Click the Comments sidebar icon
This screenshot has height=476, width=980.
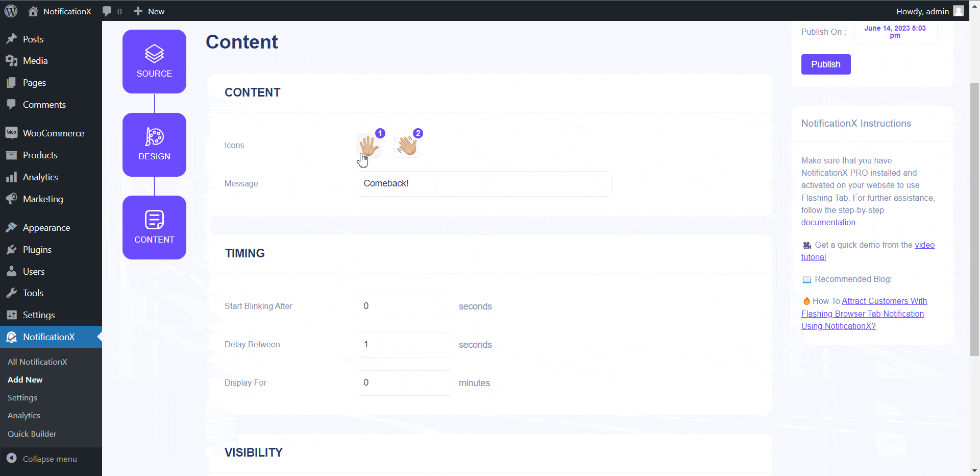click(x=11, y=104)
